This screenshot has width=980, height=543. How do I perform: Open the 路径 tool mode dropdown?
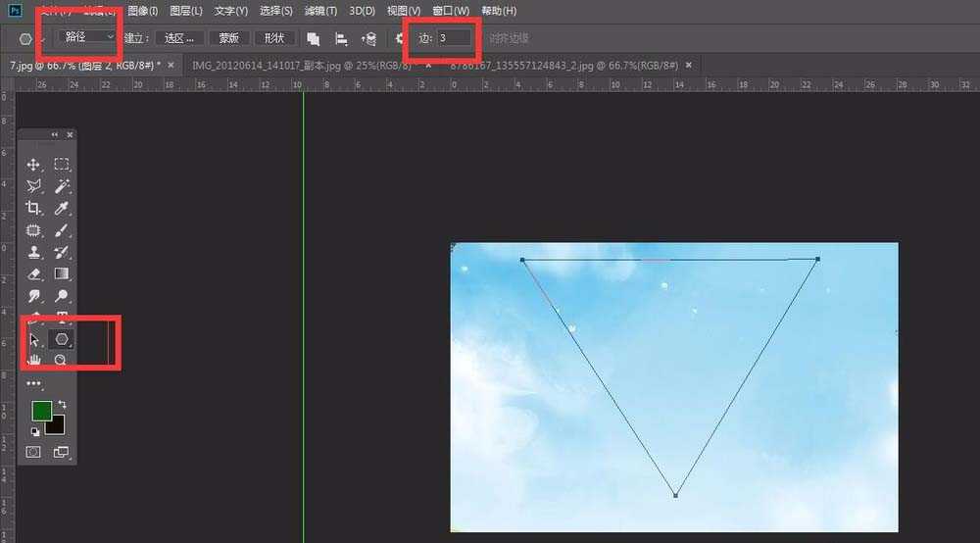tap(86, 37)
